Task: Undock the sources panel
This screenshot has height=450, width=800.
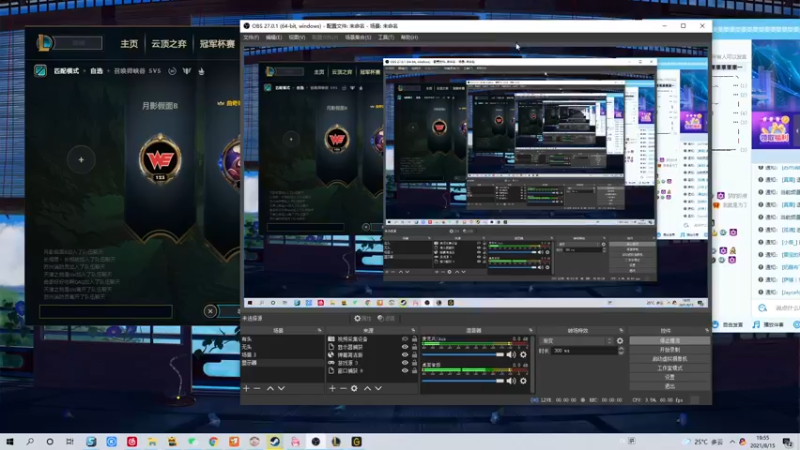Action: pyautogui.click(x=413, y=331)
